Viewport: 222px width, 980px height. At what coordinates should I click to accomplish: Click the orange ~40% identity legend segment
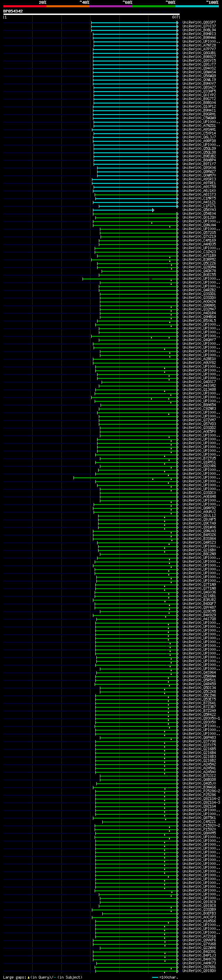coord(68,6)
